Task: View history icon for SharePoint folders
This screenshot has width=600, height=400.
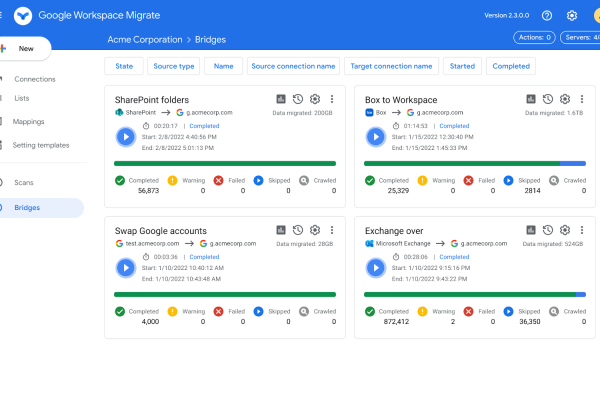Action: (x=298, y=99)
